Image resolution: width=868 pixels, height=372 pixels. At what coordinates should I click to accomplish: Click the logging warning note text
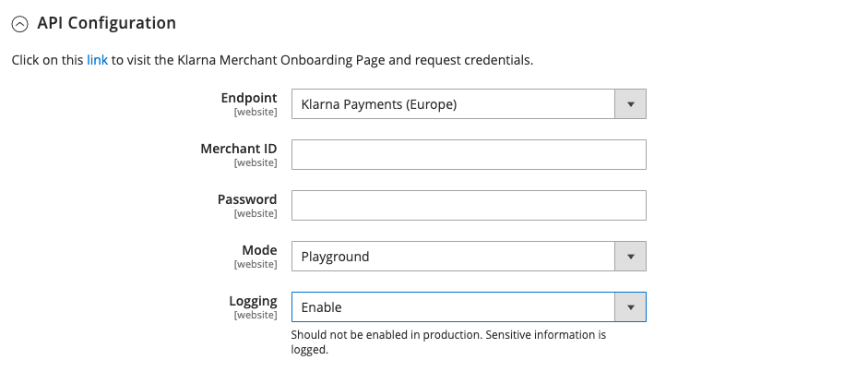(x=448, y=342)
